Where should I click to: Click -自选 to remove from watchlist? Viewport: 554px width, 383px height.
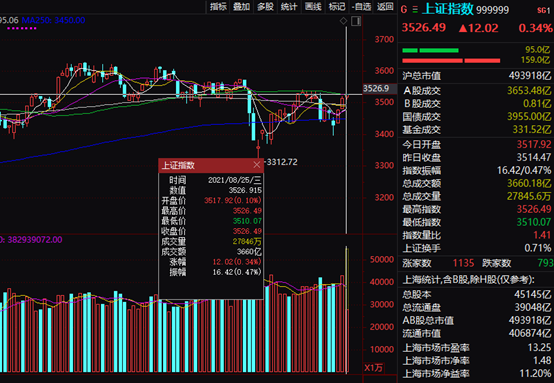click(361, 6)
